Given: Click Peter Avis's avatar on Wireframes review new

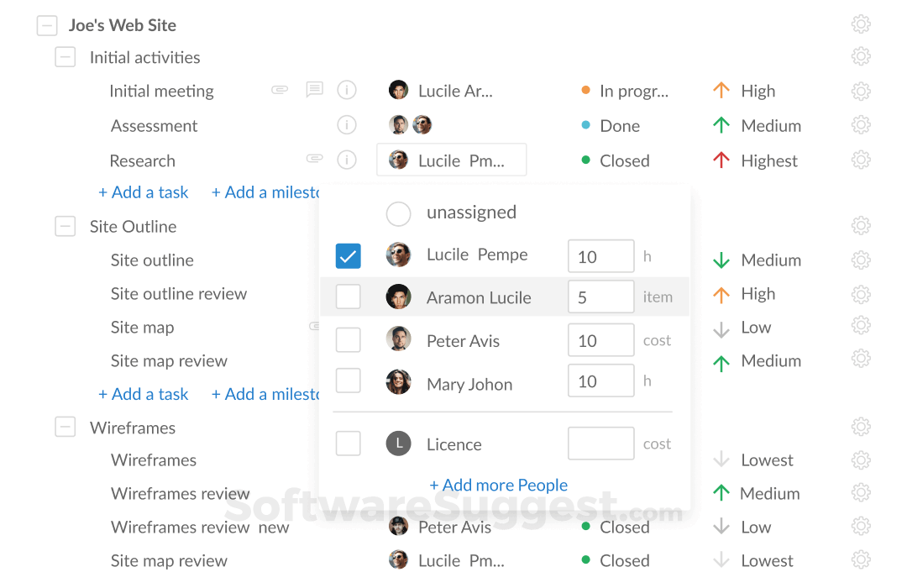Looking at the screenshot, I should pyautogui.click(x=398, y=526).
